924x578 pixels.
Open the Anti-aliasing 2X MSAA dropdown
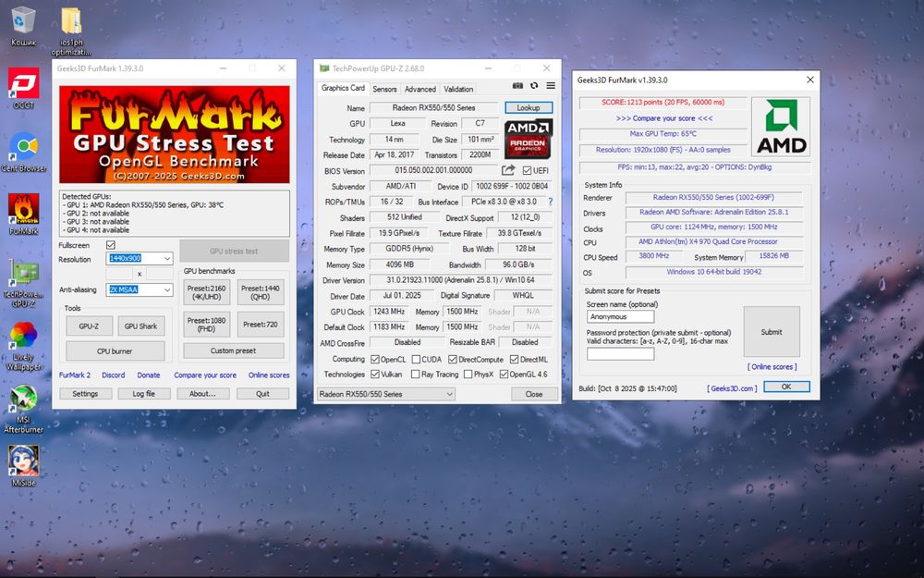click(140, 289)
